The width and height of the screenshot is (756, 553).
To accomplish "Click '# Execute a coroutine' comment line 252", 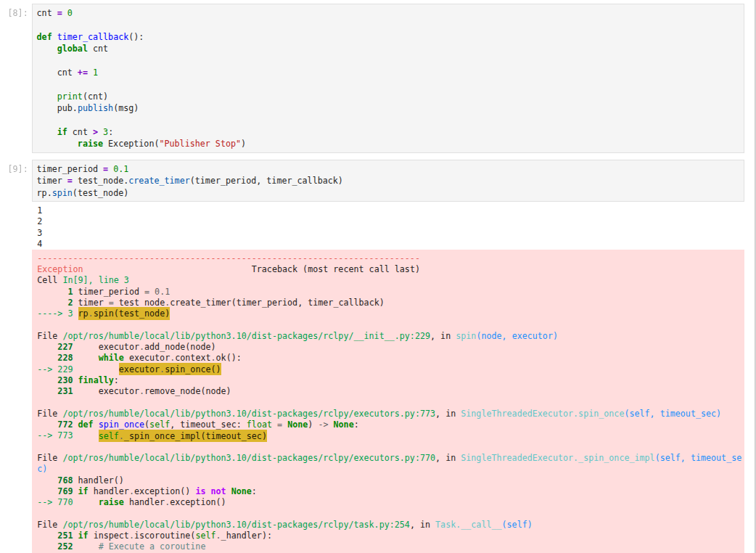I will [x=152, y=546].
